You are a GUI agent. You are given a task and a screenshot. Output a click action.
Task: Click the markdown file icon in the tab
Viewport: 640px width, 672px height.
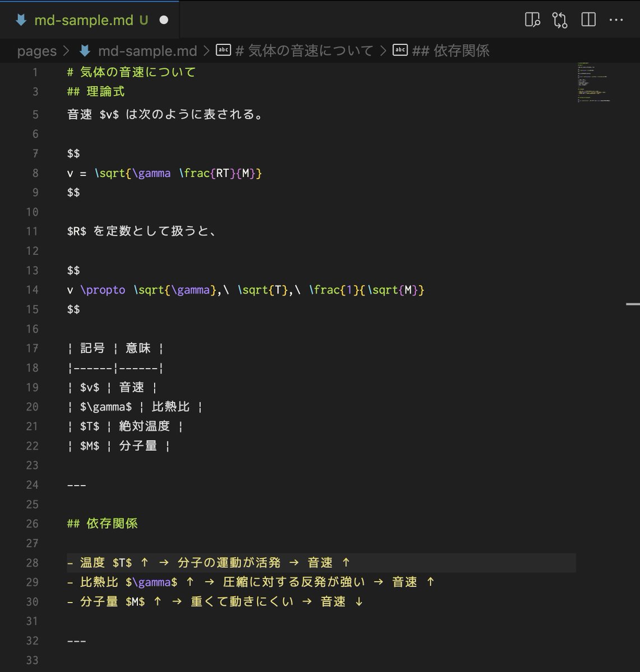(x=21, y=20)
